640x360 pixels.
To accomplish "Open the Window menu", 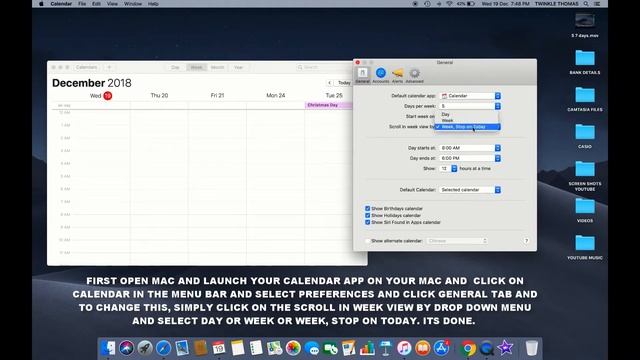I will (x=133, y=4).
